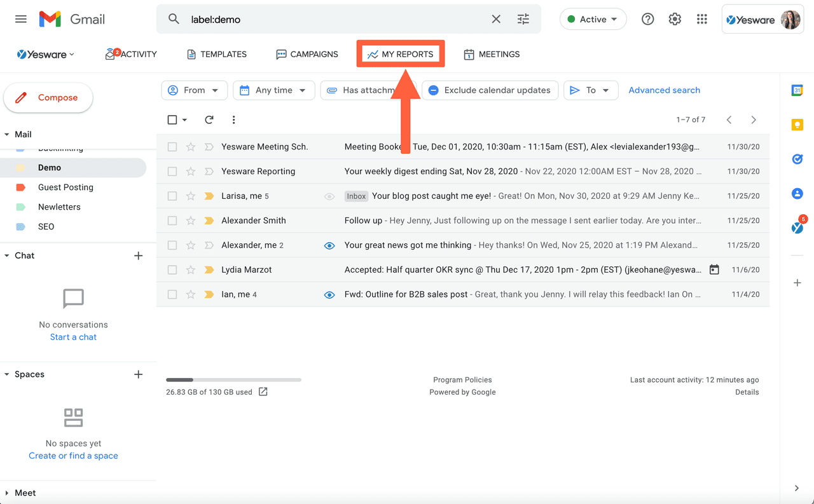
Task: Open Google Keep in the side panel
Action: tap(797, 125)
